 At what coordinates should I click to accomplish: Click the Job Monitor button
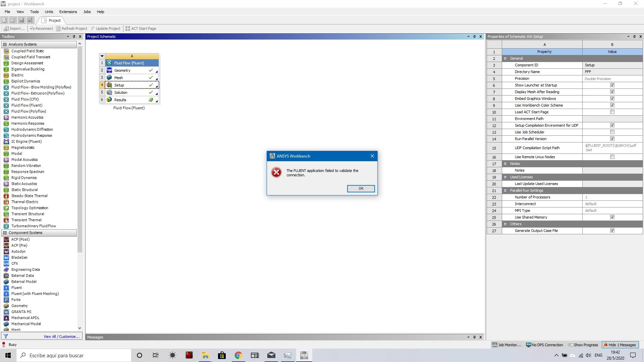(x=507, y=345)
